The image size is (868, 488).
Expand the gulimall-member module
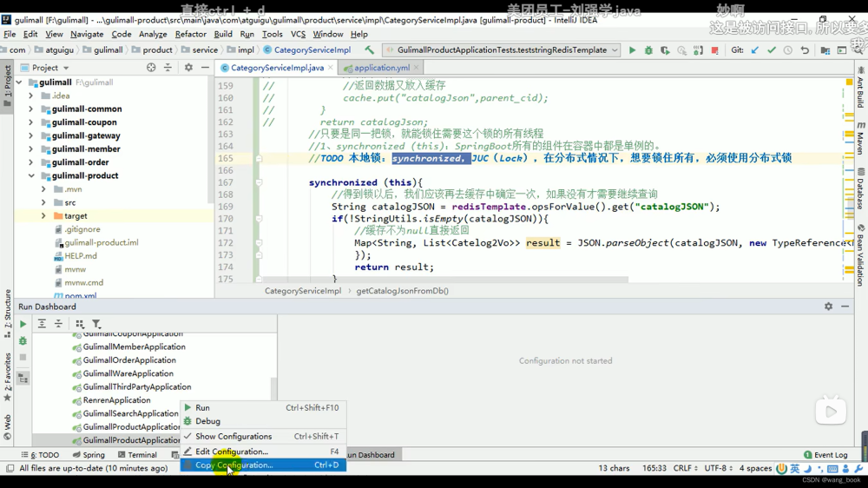(x=31, y=149)
